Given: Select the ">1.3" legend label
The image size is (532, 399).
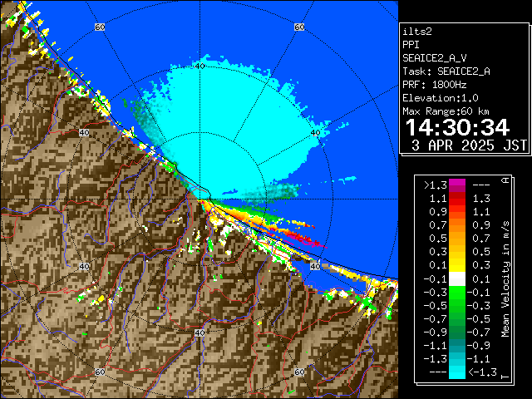Looking at the screenshot, I should (x=436, y=185).
